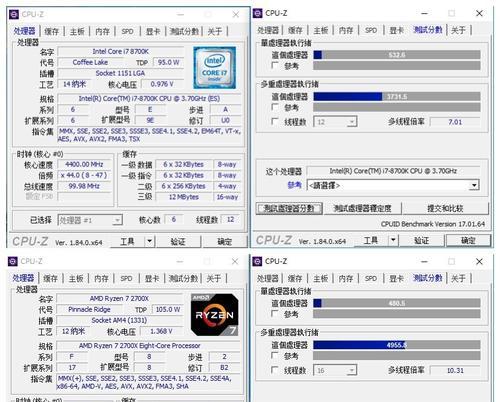This screenshot has height=402, width=500.
Task: Open 内存 tab in bottom-right window
Action: 345,278
